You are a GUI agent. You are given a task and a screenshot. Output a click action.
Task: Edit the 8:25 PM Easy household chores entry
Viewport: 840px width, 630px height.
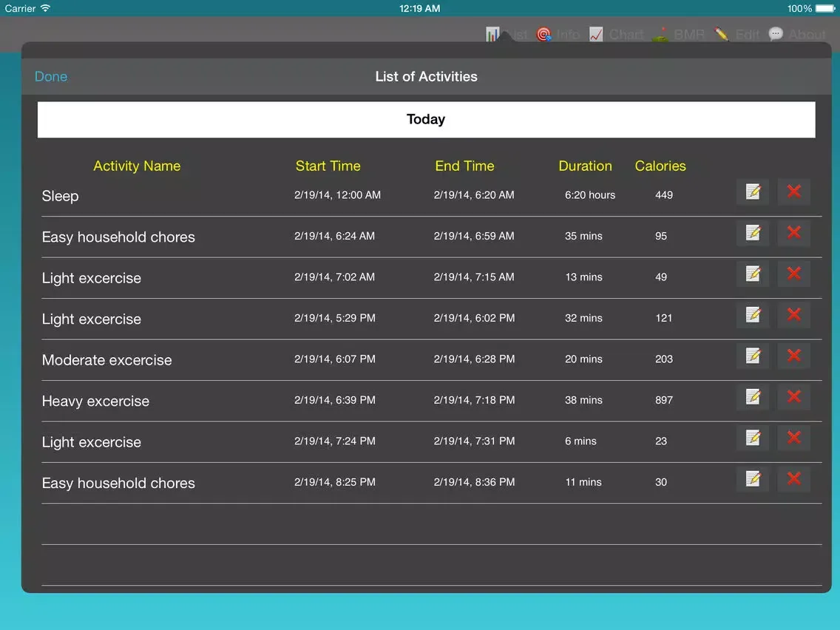point(753,479)
